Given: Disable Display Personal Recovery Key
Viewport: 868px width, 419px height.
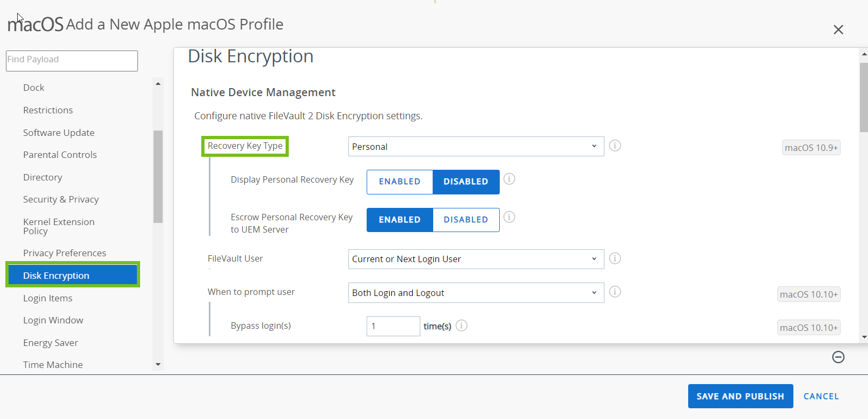Looking at the screenshot, I should [466, 182].
